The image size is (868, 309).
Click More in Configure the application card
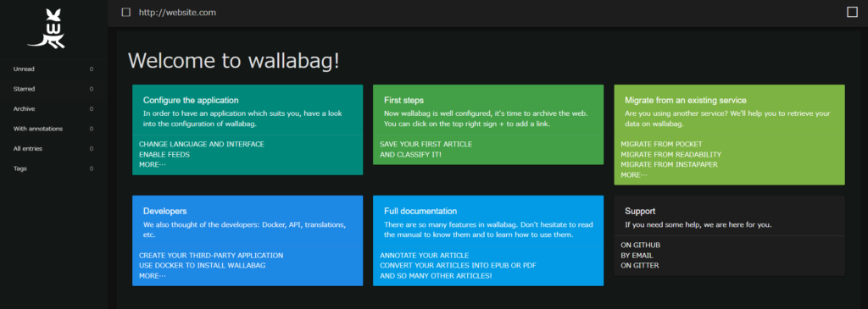[153, 165]
